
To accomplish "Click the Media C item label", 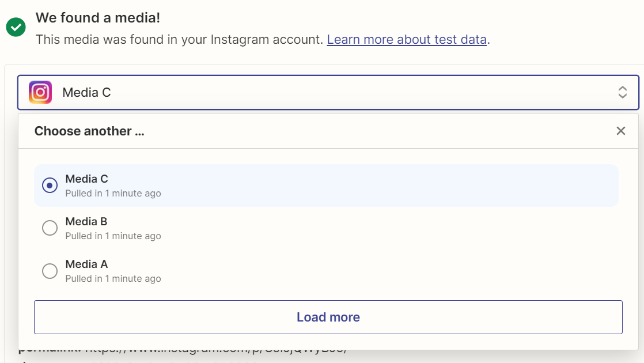I will tap(86, 179).
